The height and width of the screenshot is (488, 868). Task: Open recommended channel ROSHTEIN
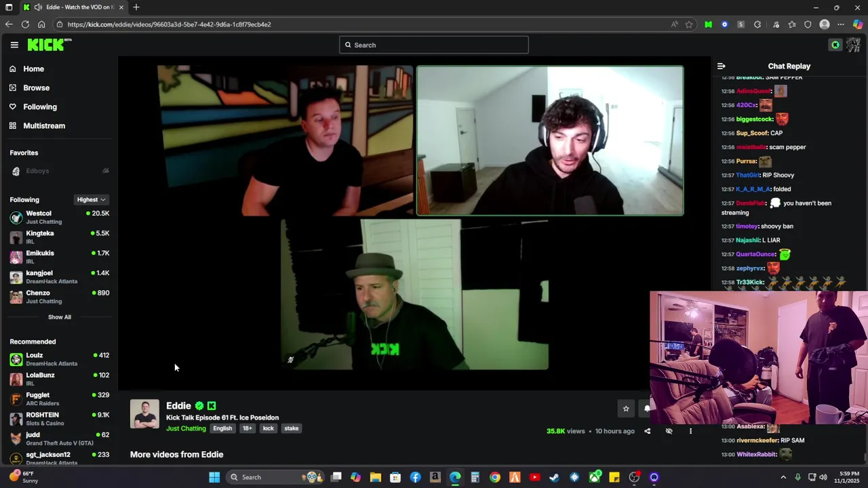59,418
